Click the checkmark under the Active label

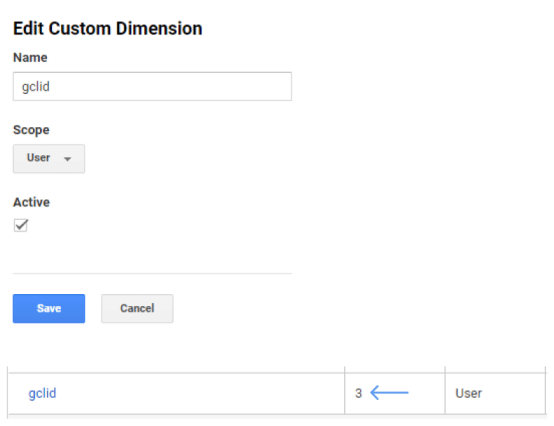click(x=21, y=225)
